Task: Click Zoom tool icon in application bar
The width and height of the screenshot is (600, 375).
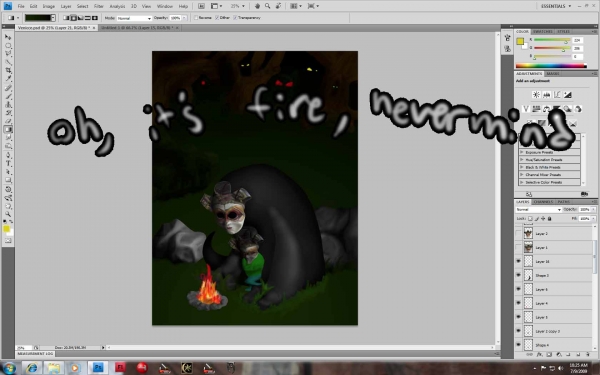Action: click(x=267, y=6)
